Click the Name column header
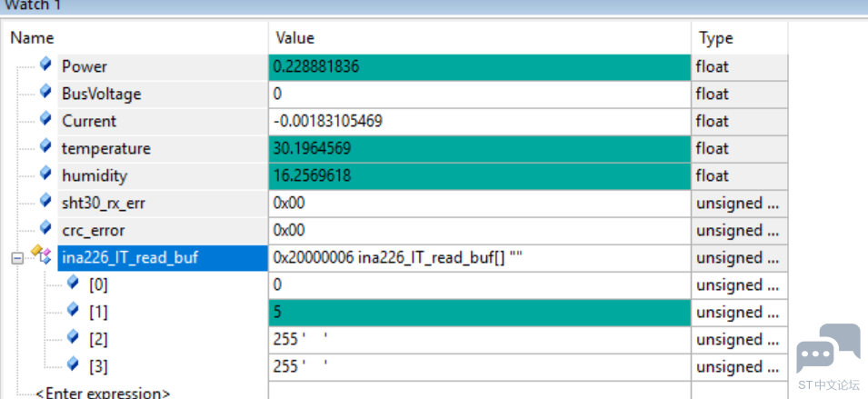 coord(32,38)
